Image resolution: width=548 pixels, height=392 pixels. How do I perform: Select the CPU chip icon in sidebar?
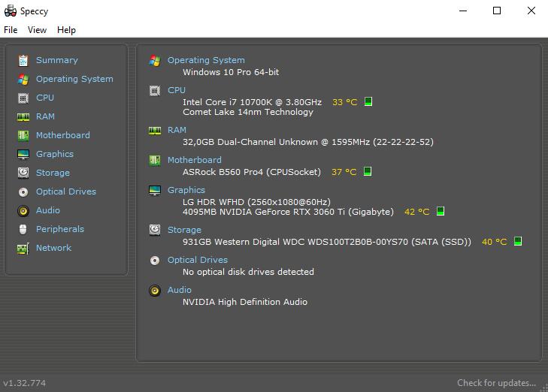click(x=23, y=98)
